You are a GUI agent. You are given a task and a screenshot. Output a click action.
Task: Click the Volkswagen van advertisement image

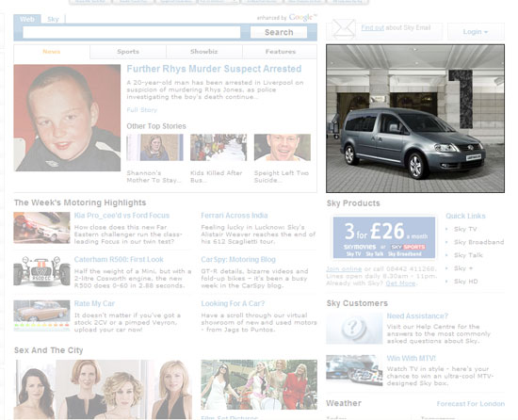[415, 119]
